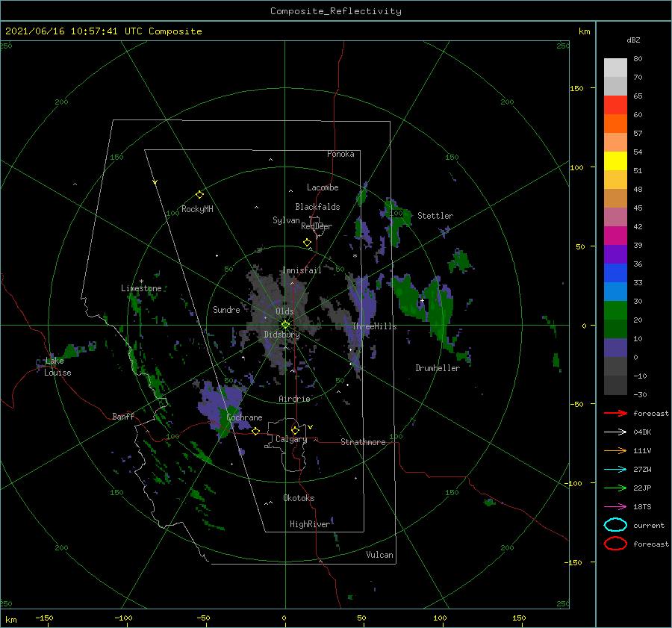Click the red forecast arrow in legend

615,413
